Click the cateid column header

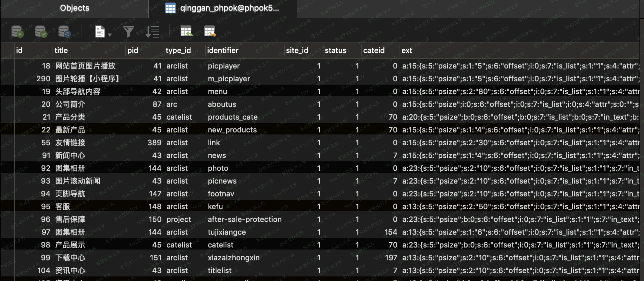pos(374,50)
